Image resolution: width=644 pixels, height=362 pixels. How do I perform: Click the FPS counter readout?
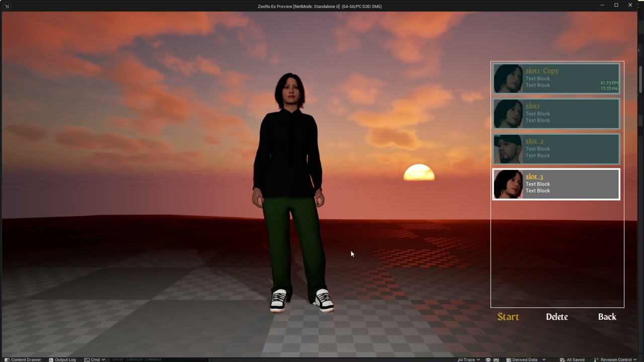(x=609, y=83)
